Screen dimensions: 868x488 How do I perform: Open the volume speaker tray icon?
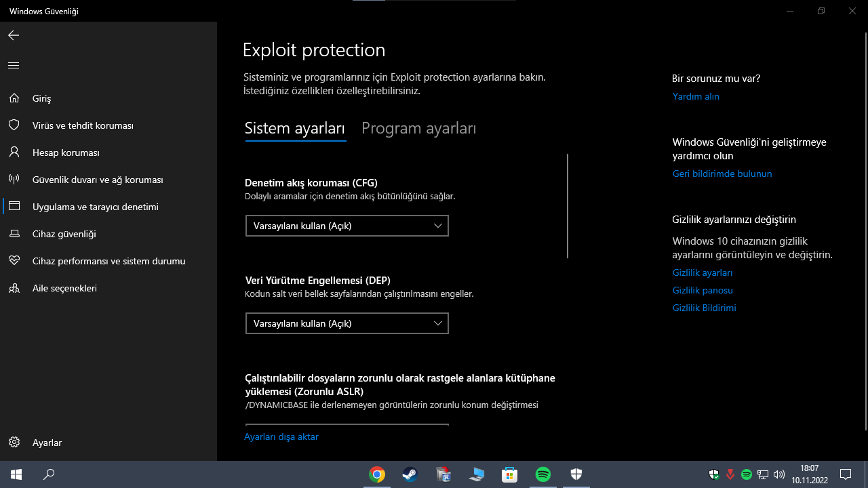click(779, 474)
